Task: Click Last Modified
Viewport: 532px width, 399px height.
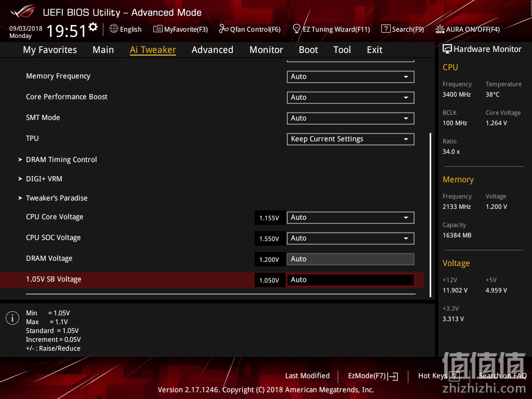Action: [308, 376]
